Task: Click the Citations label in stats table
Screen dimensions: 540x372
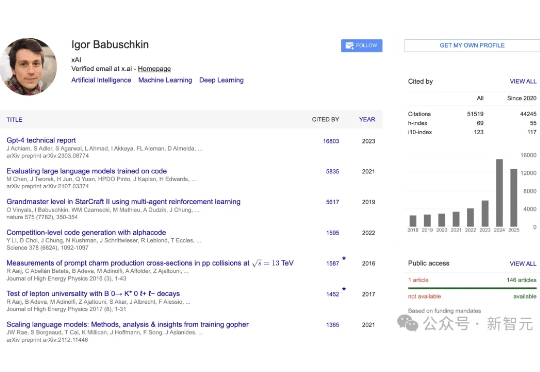Action: point(419,114)
